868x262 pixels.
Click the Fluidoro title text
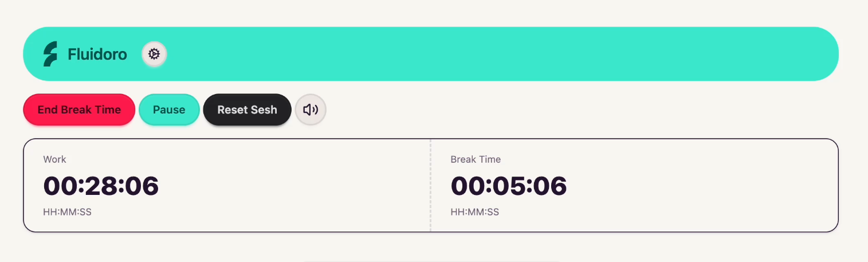click(97, 54)
